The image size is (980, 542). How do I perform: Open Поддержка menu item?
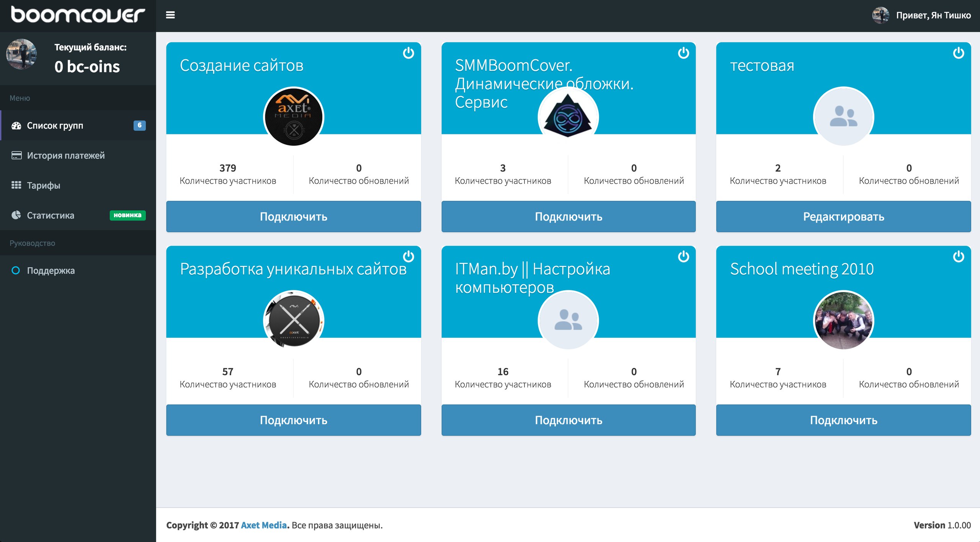point(78,270)
